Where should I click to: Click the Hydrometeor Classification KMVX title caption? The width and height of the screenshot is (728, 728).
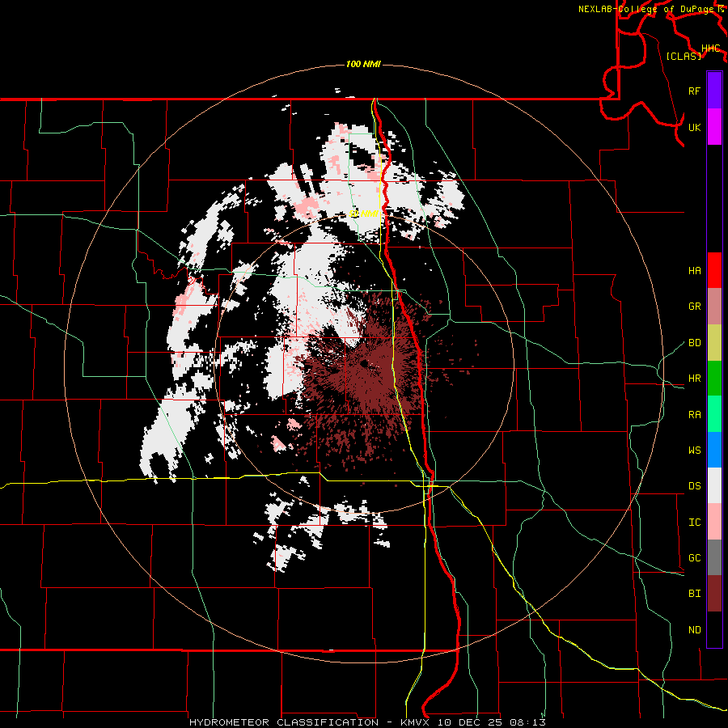coord(367,722)
